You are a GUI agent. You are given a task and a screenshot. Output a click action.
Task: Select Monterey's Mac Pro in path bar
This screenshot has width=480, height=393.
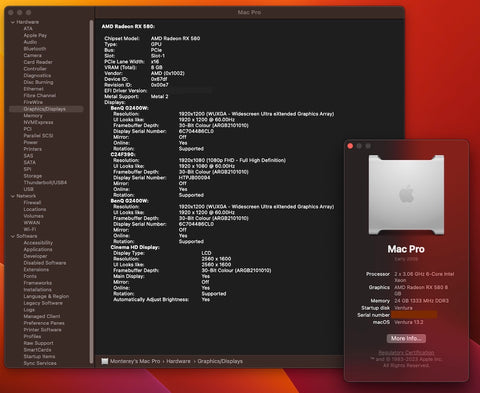tap(135, 361)
